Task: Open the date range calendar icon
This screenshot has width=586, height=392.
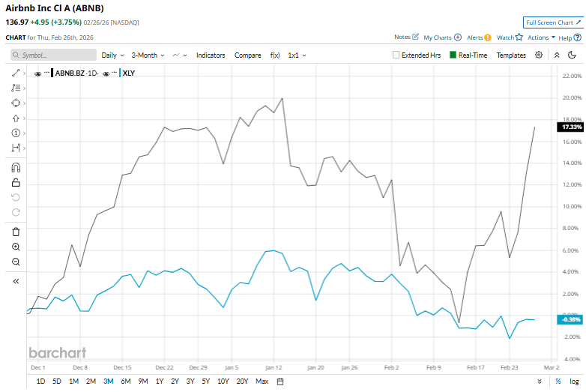Action: pos(280,382)
